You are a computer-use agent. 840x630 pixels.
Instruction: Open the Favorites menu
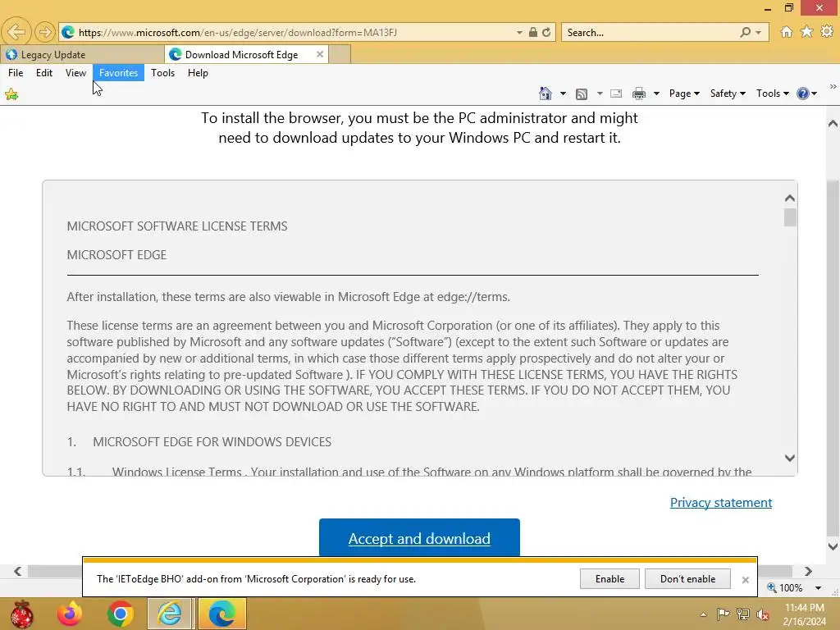(118, 73)
